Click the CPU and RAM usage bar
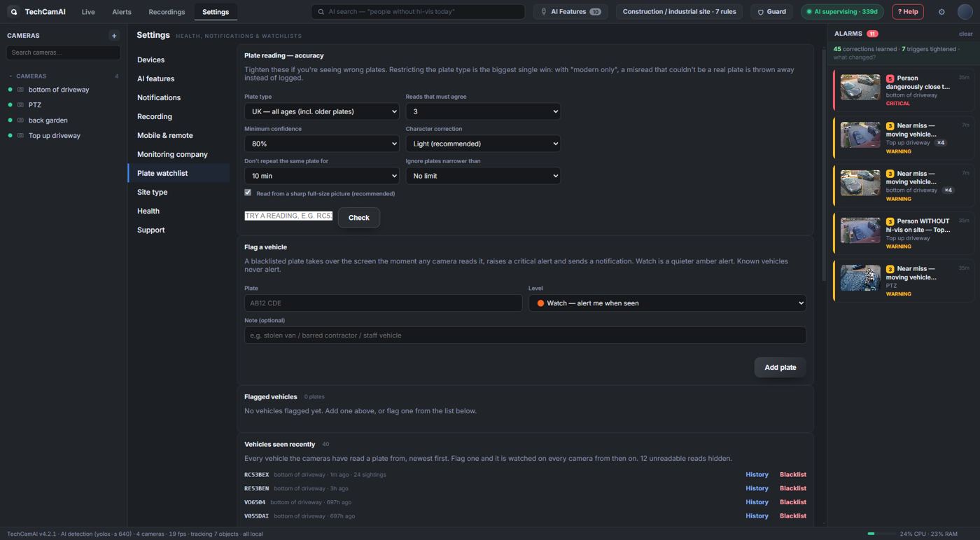Image resolution: width=980 pixels, height=540 pixels. click(881, 534)
